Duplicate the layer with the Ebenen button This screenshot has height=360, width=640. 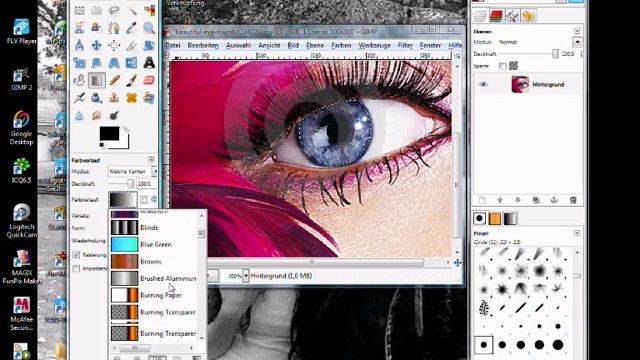536,200
